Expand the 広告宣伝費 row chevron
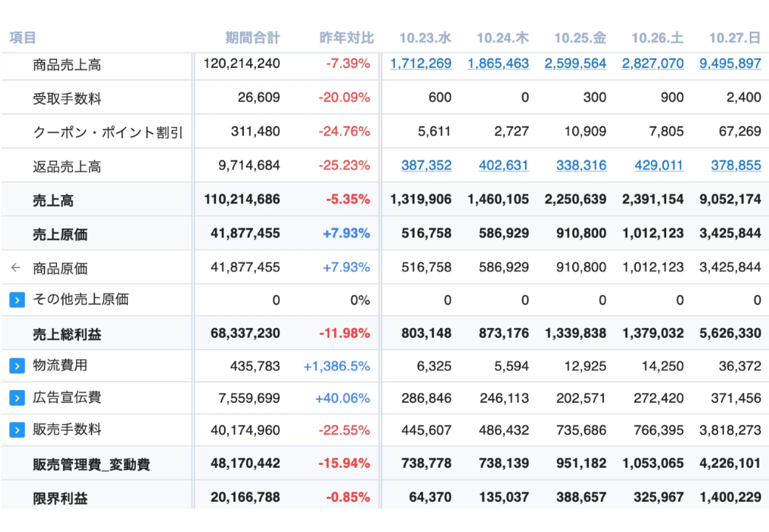Viewport: 769px width, 532px height. (x=17, y=398)
